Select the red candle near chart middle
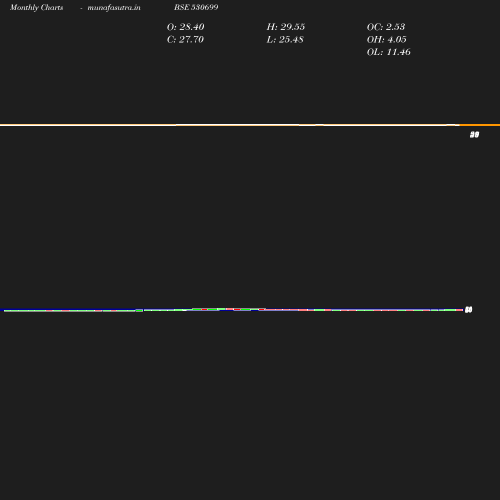Screen dimensions: 500x500 237,310
